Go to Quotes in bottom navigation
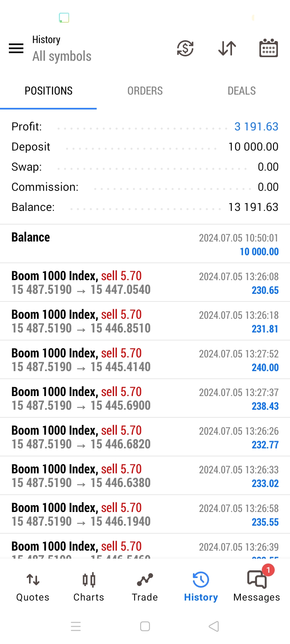The image size is (290, 644). 33,587
